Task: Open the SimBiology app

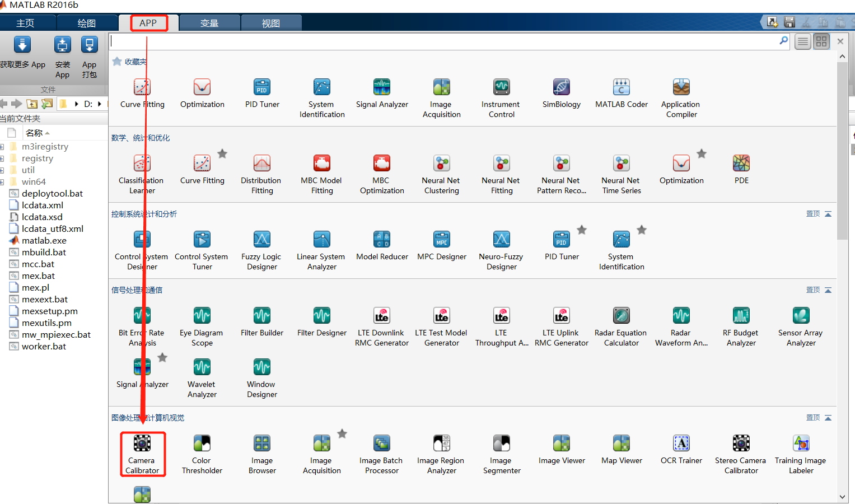Action: (x=562, y=94)
